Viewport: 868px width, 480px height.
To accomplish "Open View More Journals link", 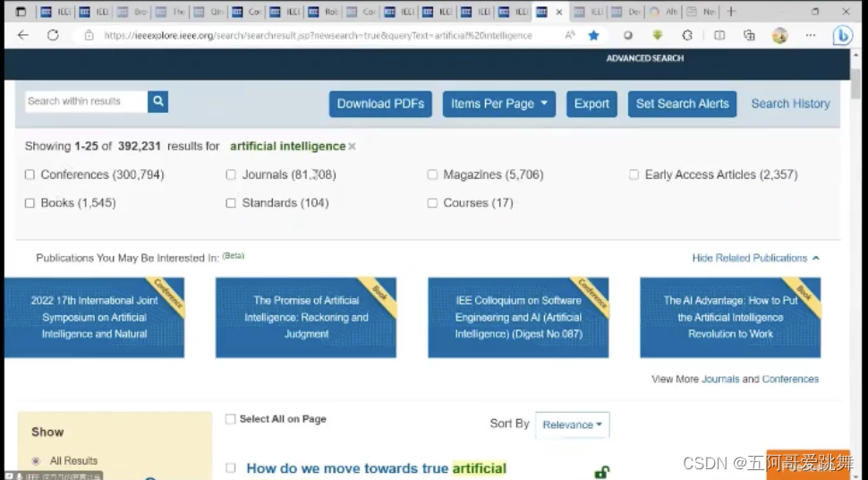I will point(720,379).
